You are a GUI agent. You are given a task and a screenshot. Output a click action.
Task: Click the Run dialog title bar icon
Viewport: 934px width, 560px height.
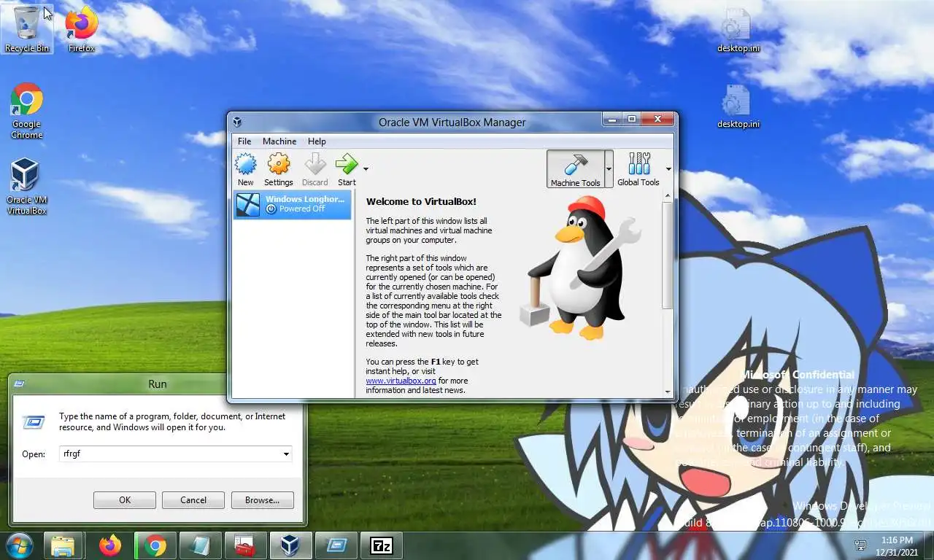point(19,384)
